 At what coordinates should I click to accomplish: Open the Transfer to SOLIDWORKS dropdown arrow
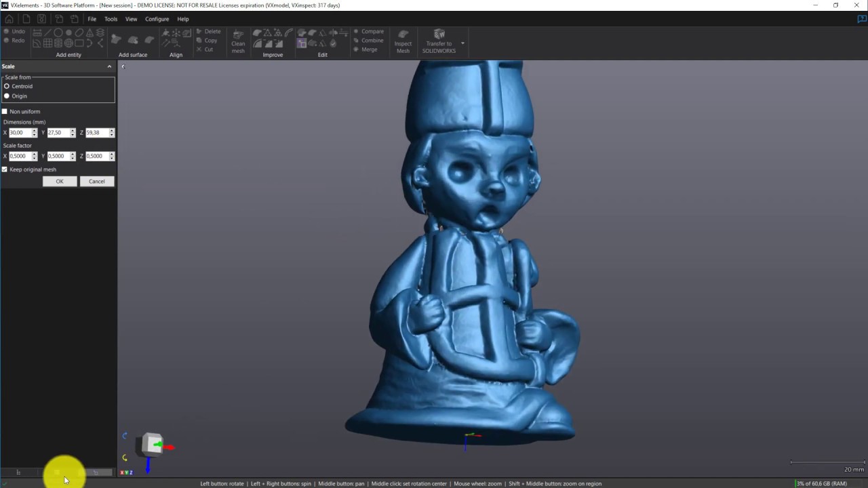tap(462, 43)
